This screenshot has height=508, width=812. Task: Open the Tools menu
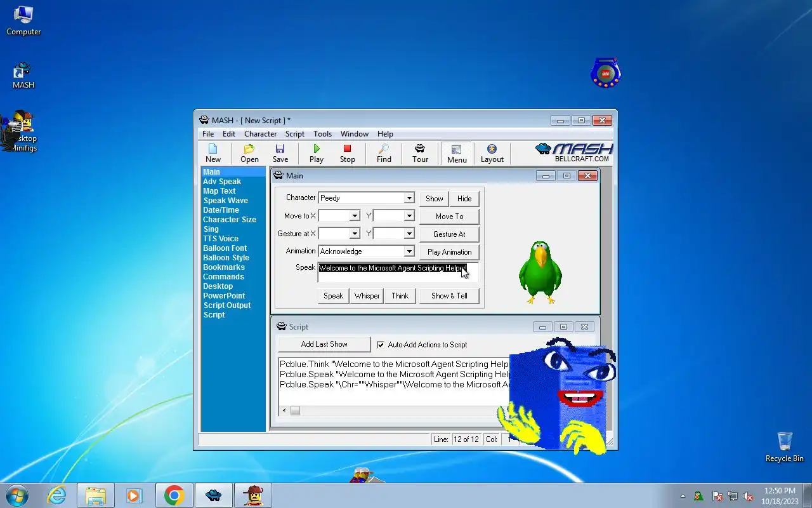point(322,134)
